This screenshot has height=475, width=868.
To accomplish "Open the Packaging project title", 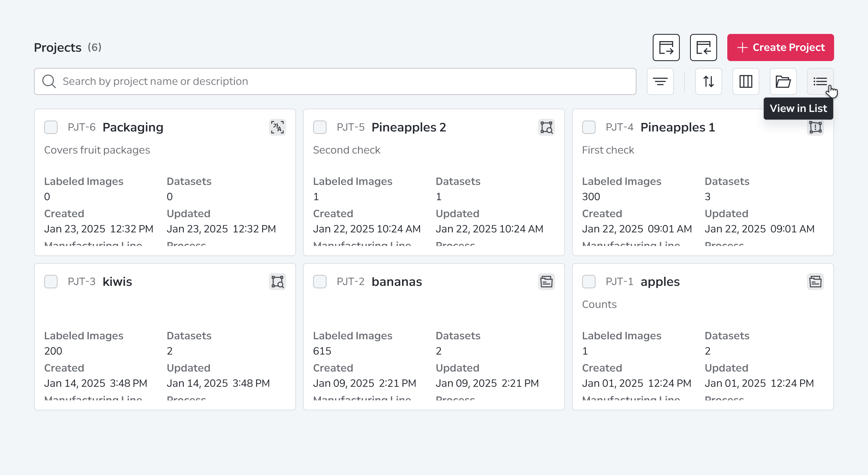I will coord(133,128).
